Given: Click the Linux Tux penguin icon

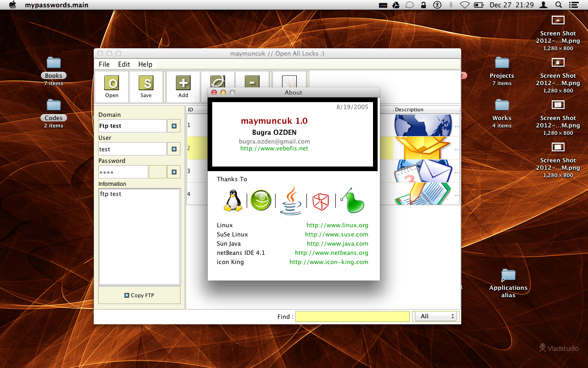Looking at the screenshot, I should (233, 201).
